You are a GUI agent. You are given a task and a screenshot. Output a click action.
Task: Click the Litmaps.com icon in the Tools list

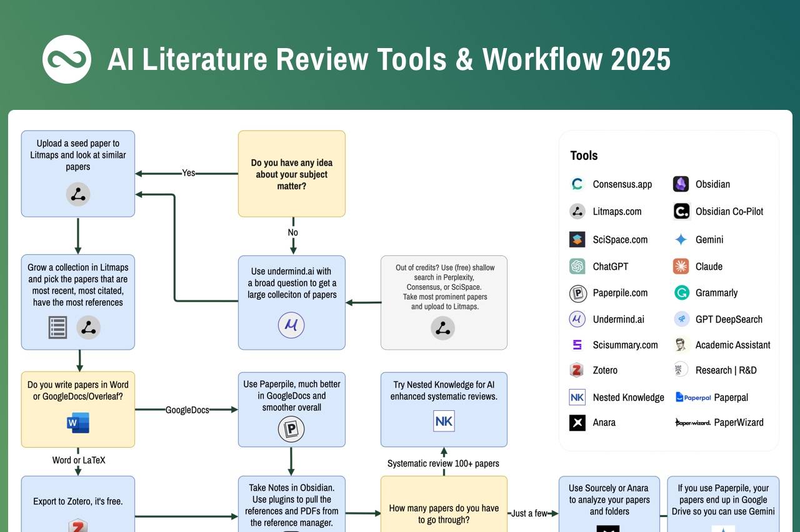tap(577, 211)
